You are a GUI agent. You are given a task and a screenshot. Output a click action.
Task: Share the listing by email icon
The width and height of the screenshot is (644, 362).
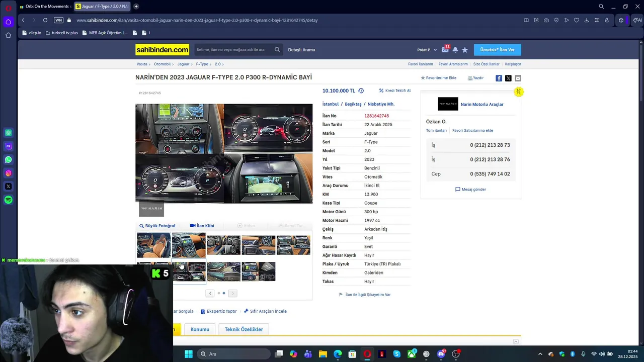point(518,78)
